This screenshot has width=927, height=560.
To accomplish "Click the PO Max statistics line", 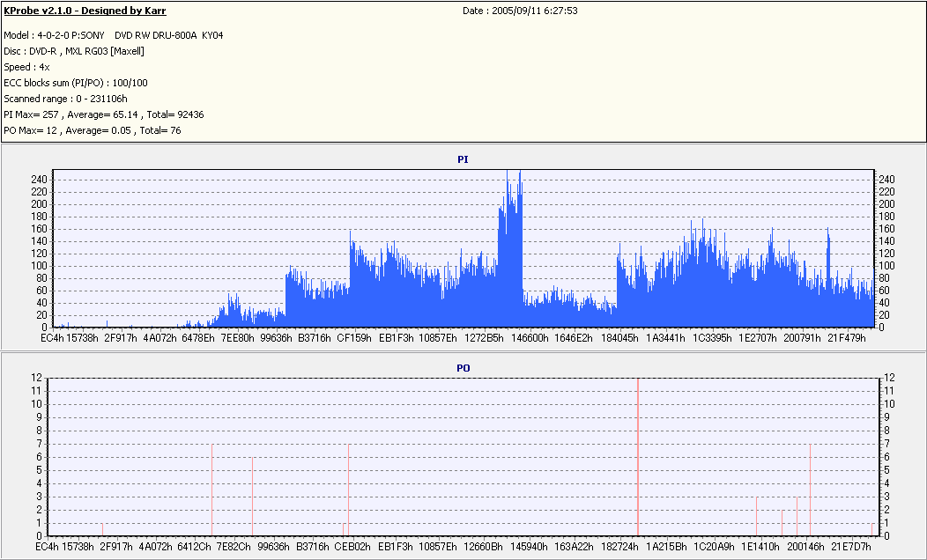I will [93, 130].
